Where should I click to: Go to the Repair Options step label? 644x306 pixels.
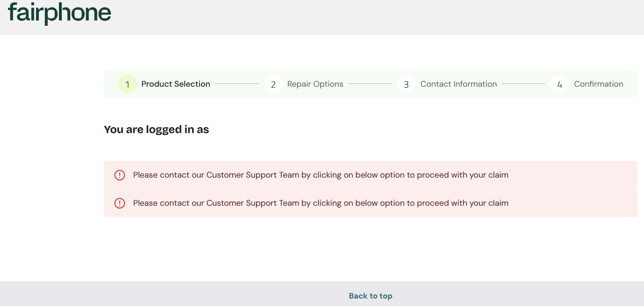tap(315, 84)
